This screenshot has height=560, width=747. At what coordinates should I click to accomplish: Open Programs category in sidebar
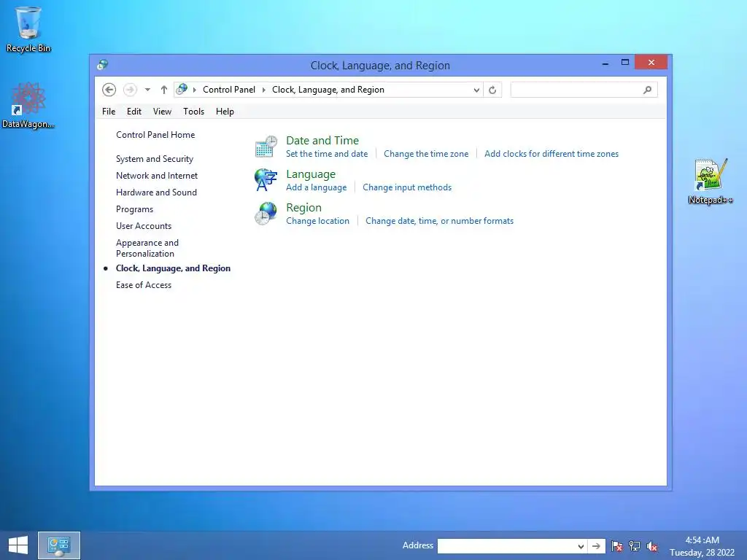click(x=134, y=209)
